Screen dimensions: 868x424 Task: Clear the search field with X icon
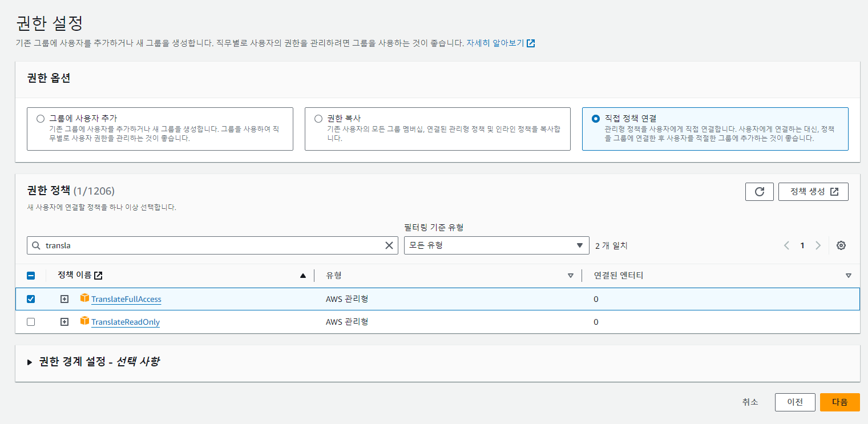pos(389,245)
